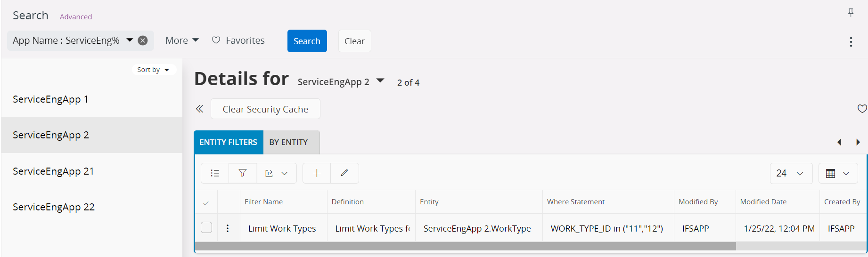Click the horizontal scrollbar under the table

(x=465, y=246)
